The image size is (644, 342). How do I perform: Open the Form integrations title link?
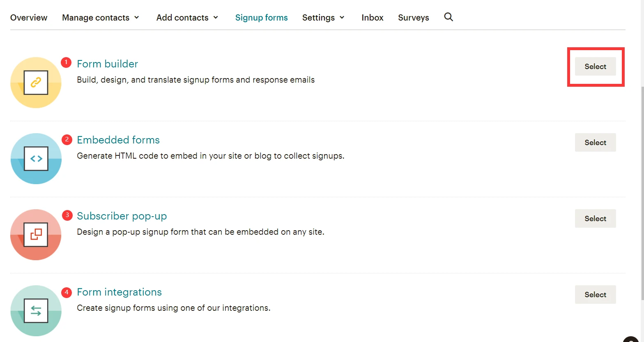pos(119,292)
